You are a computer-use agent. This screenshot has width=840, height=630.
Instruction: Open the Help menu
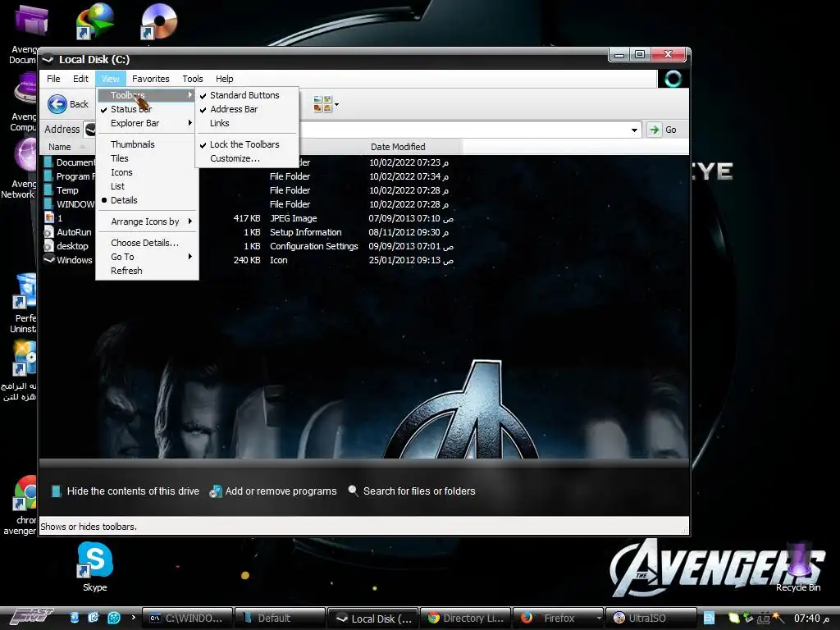[x=225, y=79]
